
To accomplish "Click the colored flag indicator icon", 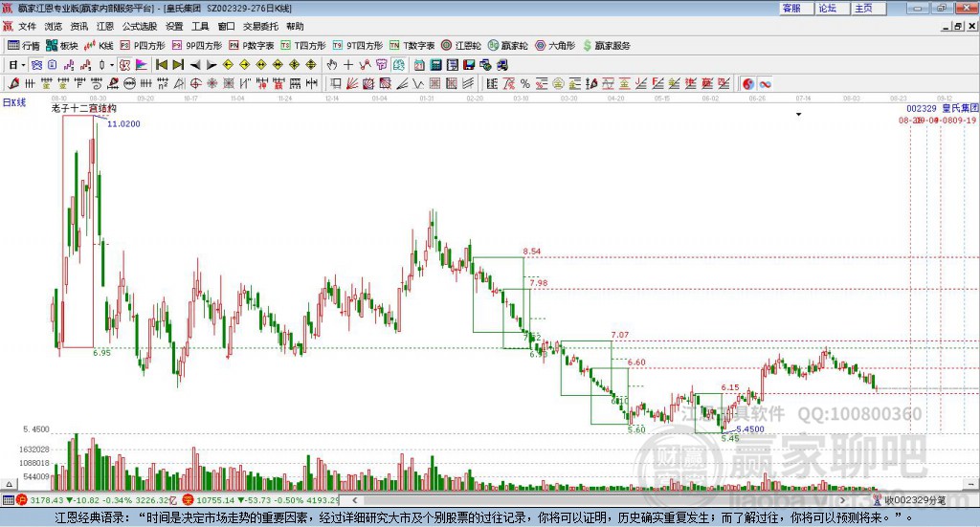I will [x=142, y=65].
